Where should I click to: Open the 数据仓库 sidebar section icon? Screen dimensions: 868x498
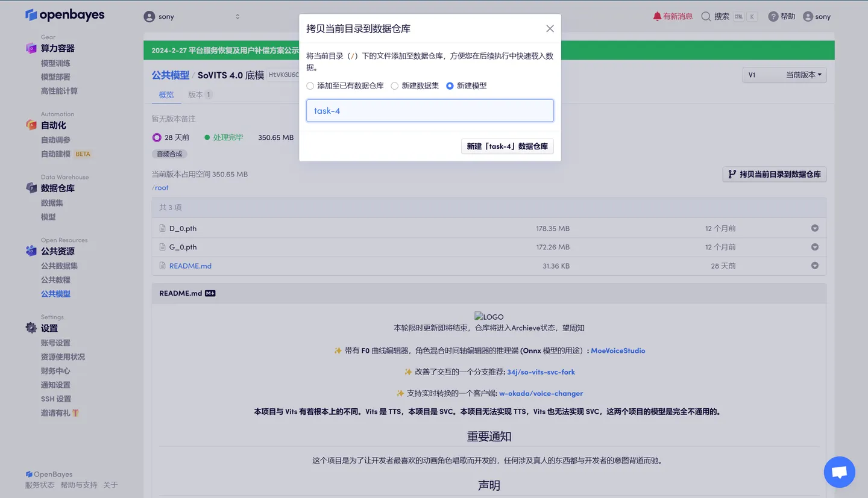(x=32, y=188)
